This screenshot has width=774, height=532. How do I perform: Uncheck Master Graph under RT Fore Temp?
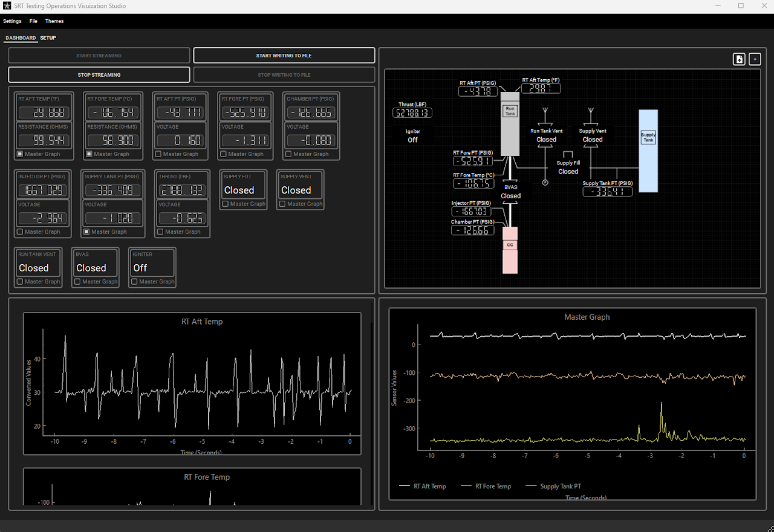[89, 154]
